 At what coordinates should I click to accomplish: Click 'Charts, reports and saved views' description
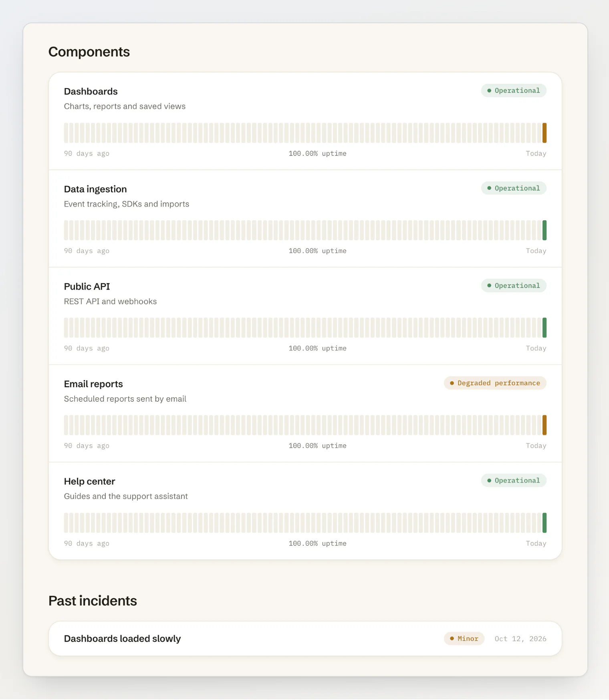point(125,106)
